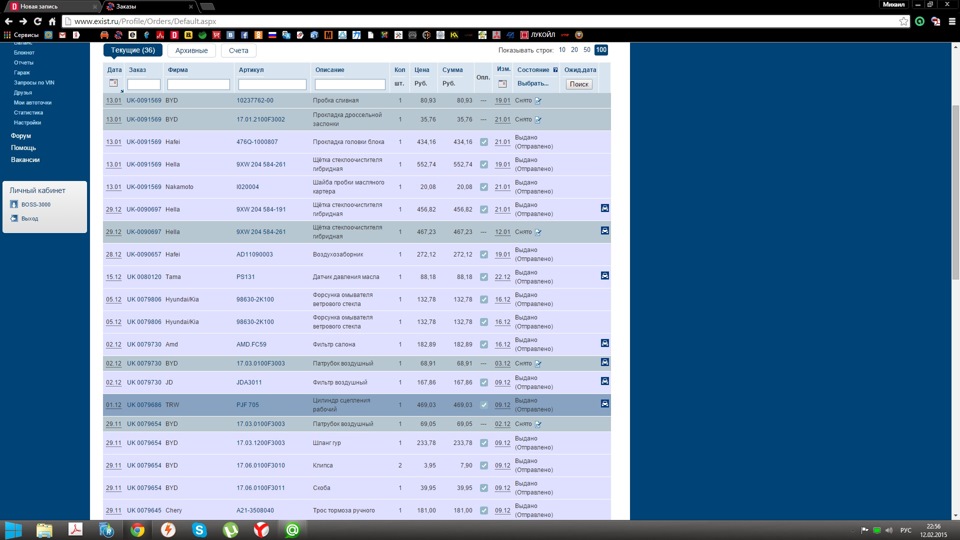Open Chrome menu hamburger icon
Image resolution: width=960 pixels, height=540 pixels.
pos(952,21)
